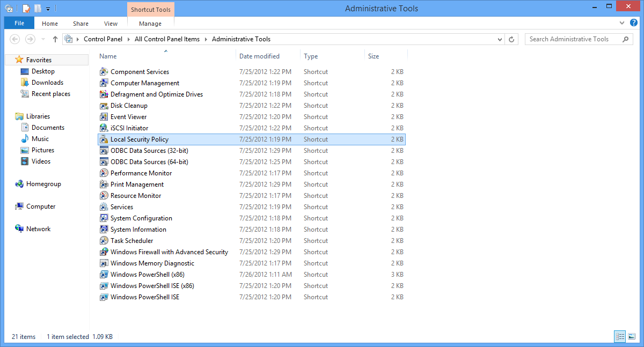Select the Print Management icon
644x347 pixels.
[104, 184]
